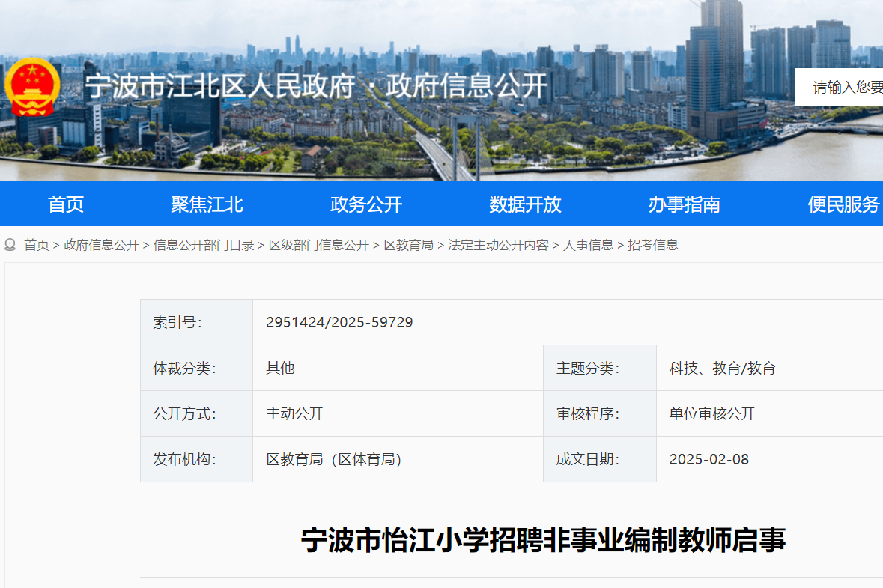The height and width of the screenshot is (588, 883).
Task: Open the 数据开放 navigation menu
Action: click(525, 204)
